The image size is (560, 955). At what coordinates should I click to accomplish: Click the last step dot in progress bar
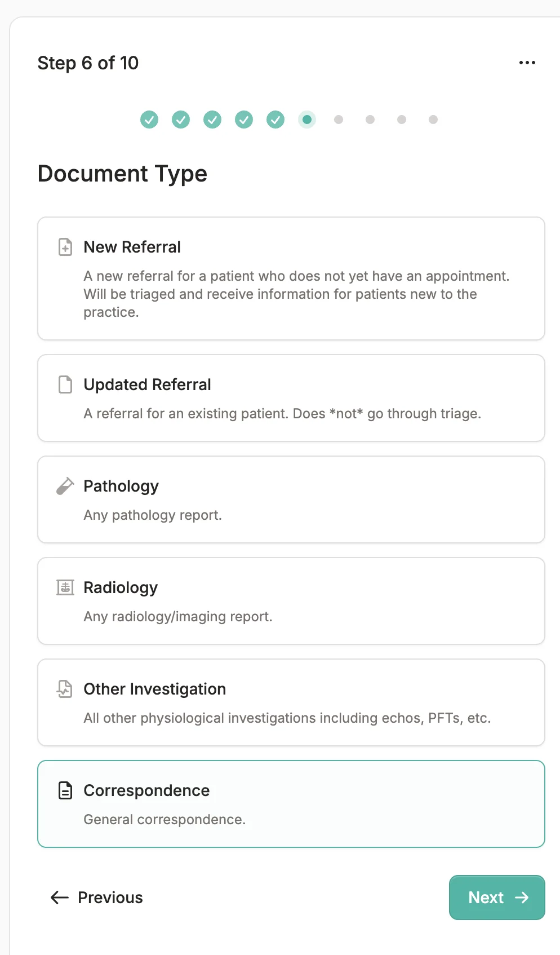coord(433,120)
